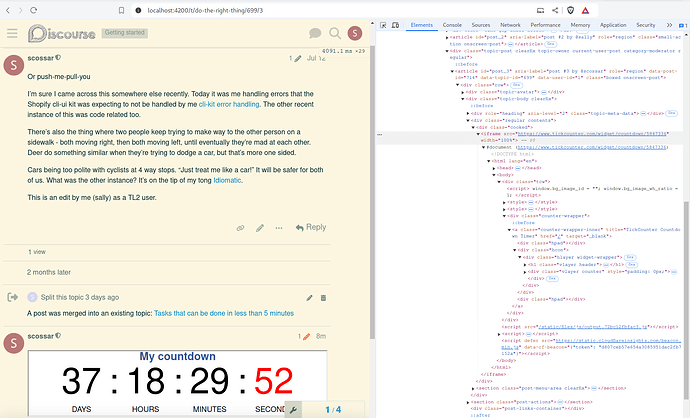Collapse the iframe tickcounter node
Image resolution: width=690 pixels, height=418 pixels.
(x=478, y=134)
